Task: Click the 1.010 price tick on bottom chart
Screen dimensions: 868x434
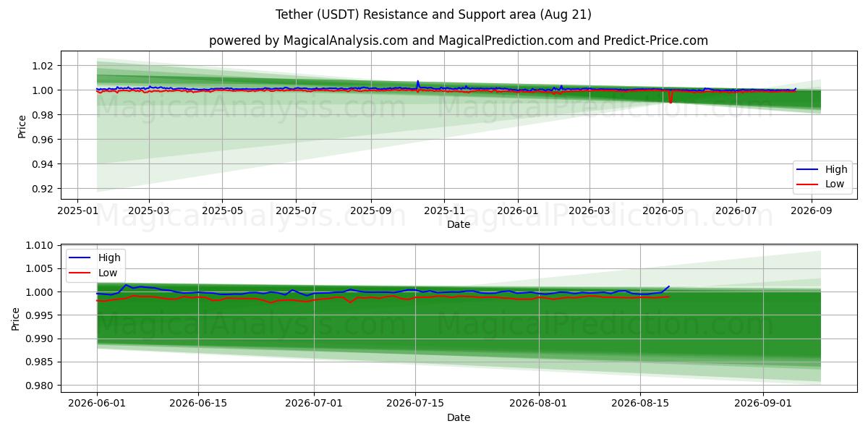Action: pyautogui.click(x=41, y=246)
